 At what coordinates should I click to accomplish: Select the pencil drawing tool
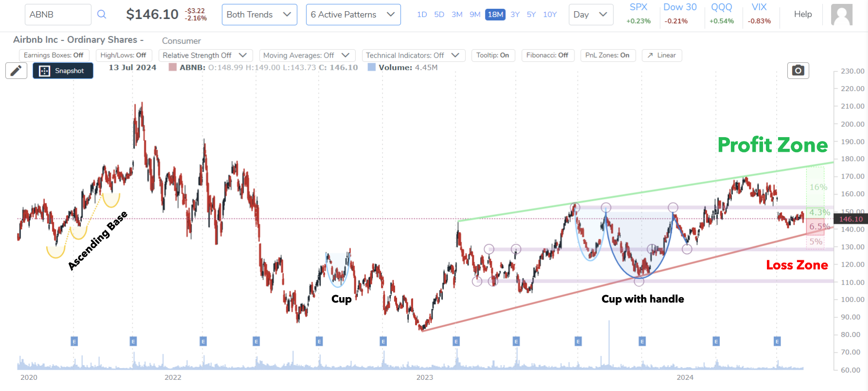point(16,71)
